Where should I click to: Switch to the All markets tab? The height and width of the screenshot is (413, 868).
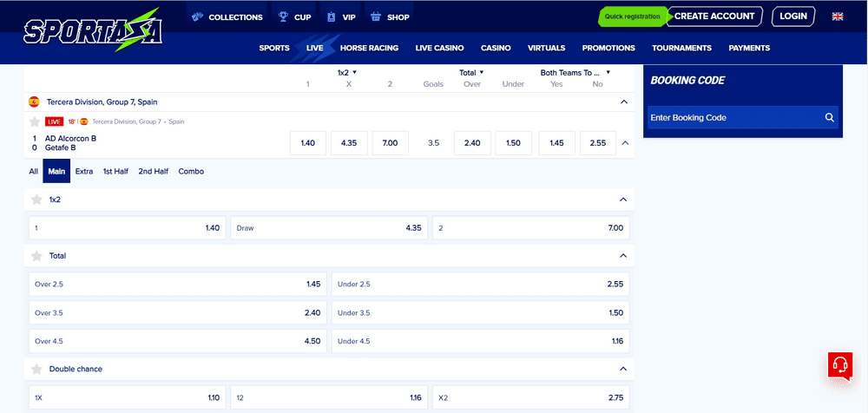click(x=34, y=172)
